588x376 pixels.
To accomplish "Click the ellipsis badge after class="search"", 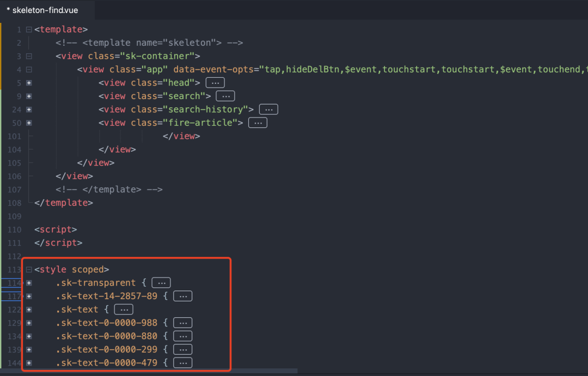I will [225, 96].
